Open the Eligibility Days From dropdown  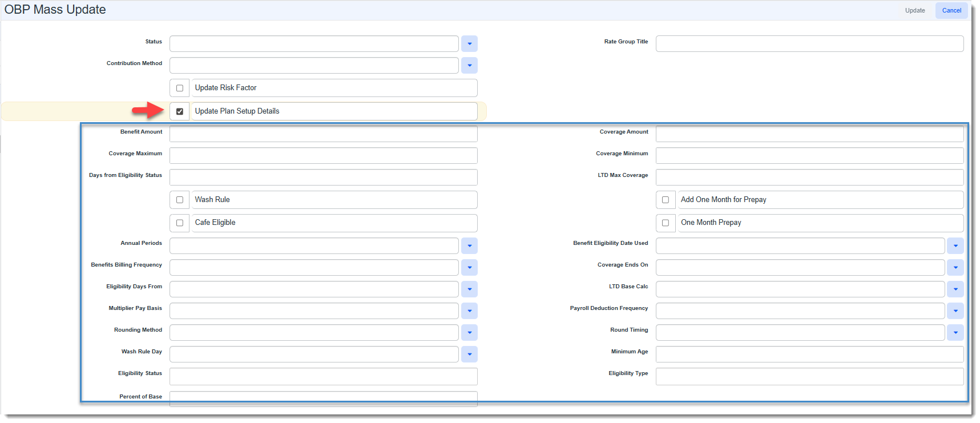pos(469,289)
